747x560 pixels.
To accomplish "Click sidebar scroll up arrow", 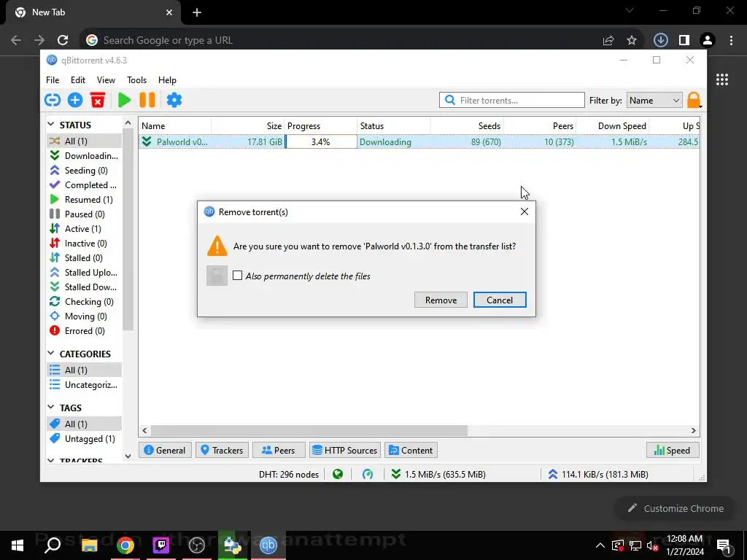I will (128, 122).
